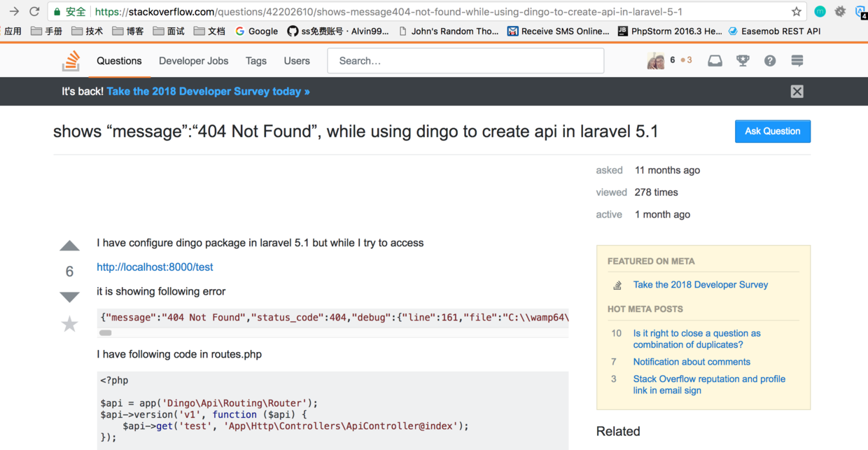
Task: Open the localhost:8000/test link
Action: [155, 267]
